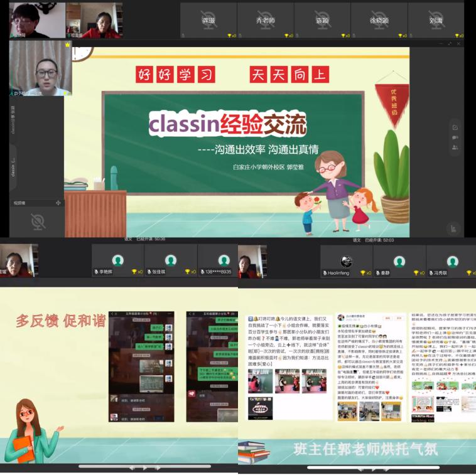Screen dimensions: 476x475
Task: Click the 已经开课: 52:03 timer text
Action: pos(379,240)
